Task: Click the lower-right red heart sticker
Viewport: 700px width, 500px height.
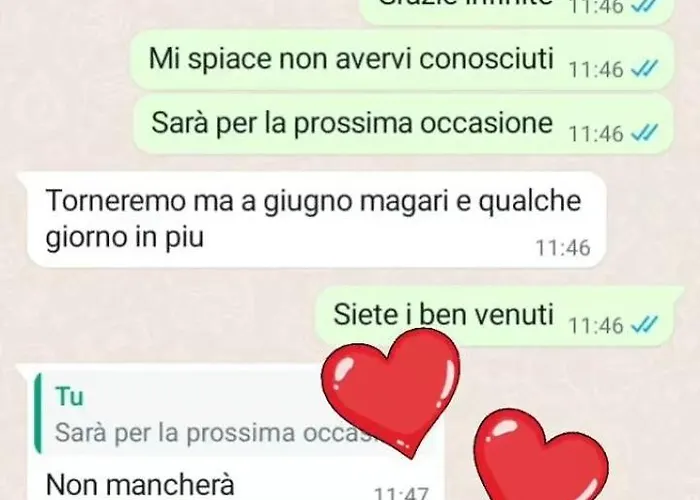Action: tap(540, 458)
